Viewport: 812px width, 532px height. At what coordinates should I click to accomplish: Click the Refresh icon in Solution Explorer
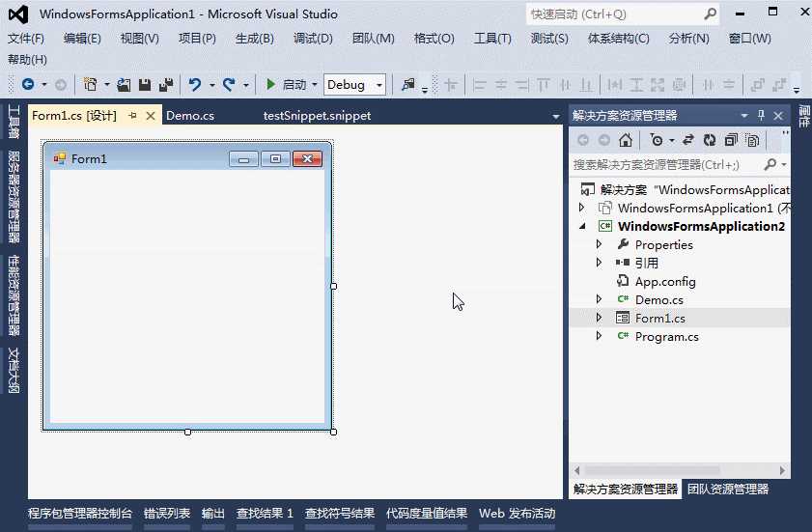(x=710, y=140)
